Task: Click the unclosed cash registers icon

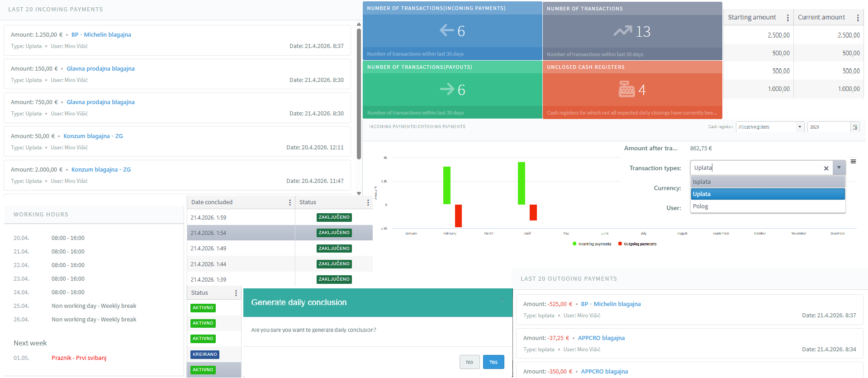Action: pyautogui.click(x=626, y=89)
